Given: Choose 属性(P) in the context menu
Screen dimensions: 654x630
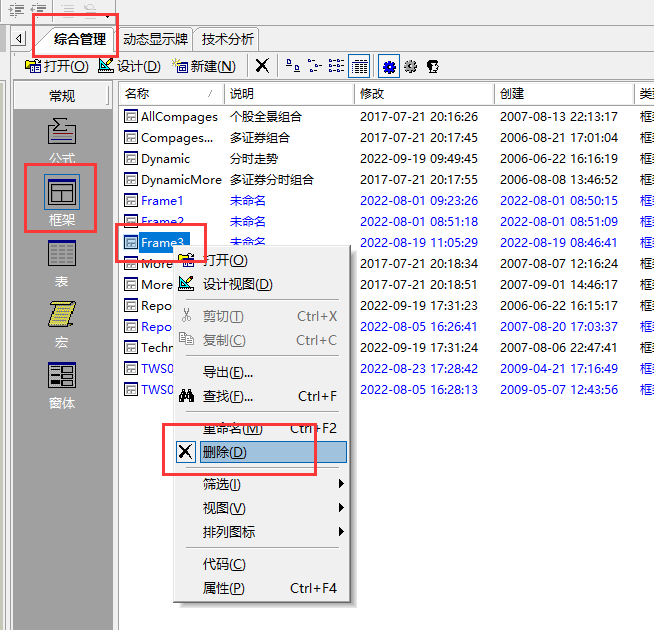Looking at the screenshot, I should 262,588.
